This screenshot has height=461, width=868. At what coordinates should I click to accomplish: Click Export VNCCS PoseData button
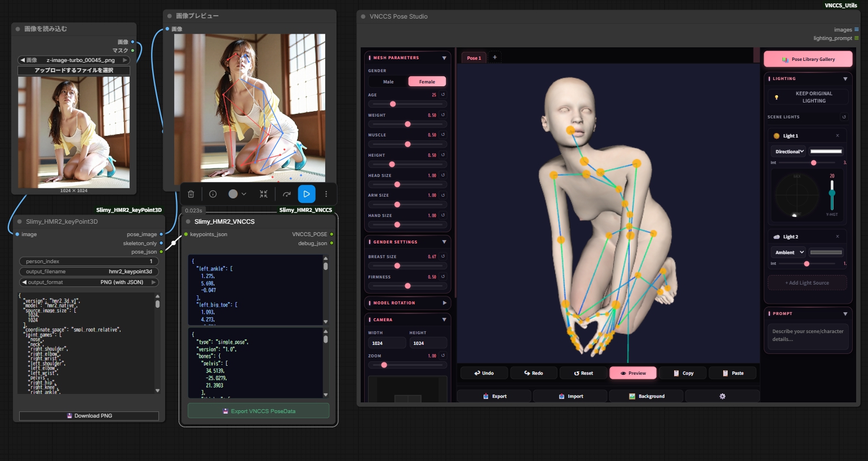(x=259, y=411)
